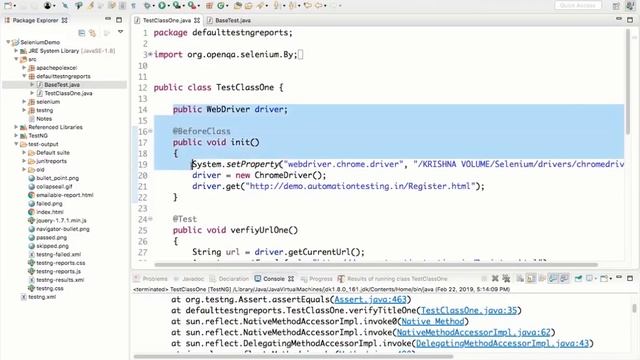Select testng-results.xml file
The width and height of the screenshot is (640, 360).
click(60, 280)
